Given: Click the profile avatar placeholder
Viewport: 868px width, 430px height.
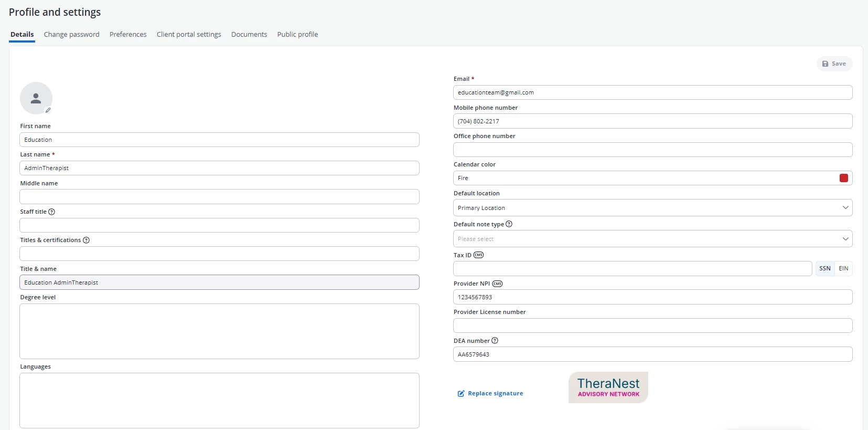Looking at the screenshot, I should [36, 98].
